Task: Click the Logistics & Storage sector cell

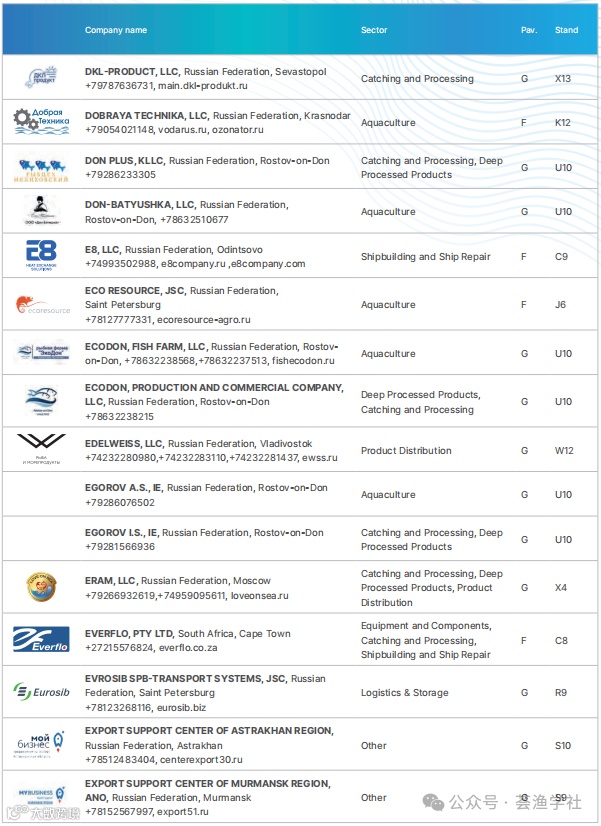Action: 405,693
